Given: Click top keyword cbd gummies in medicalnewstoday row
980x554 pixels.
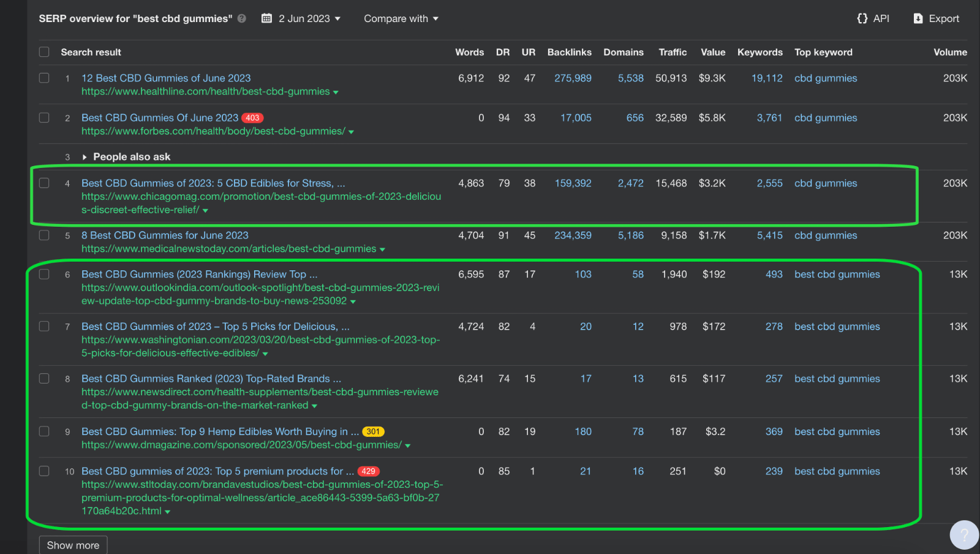Looking at the screenshot, I should tap(826, 235).
